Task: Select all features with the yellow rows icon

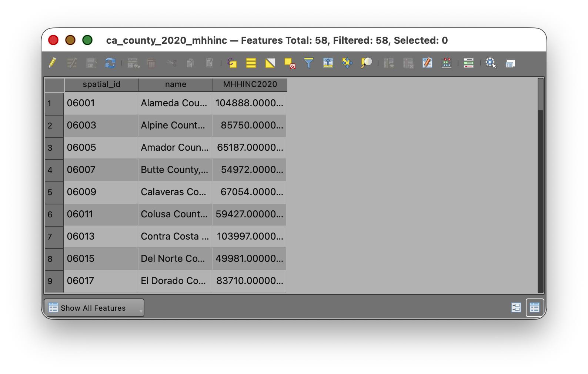Action: click(251, 63)
